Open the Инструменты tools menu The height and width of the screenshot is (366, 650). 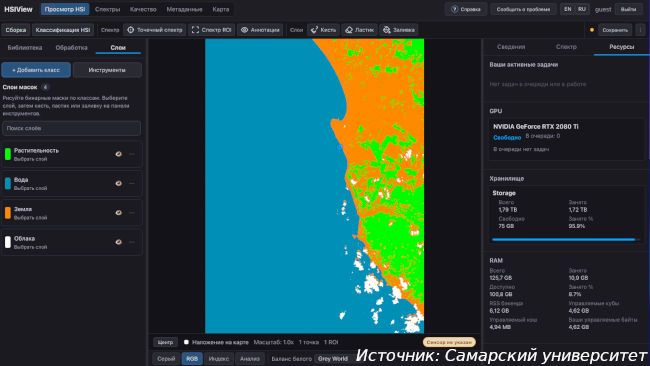pyautogui.click(x=107, y=70)
